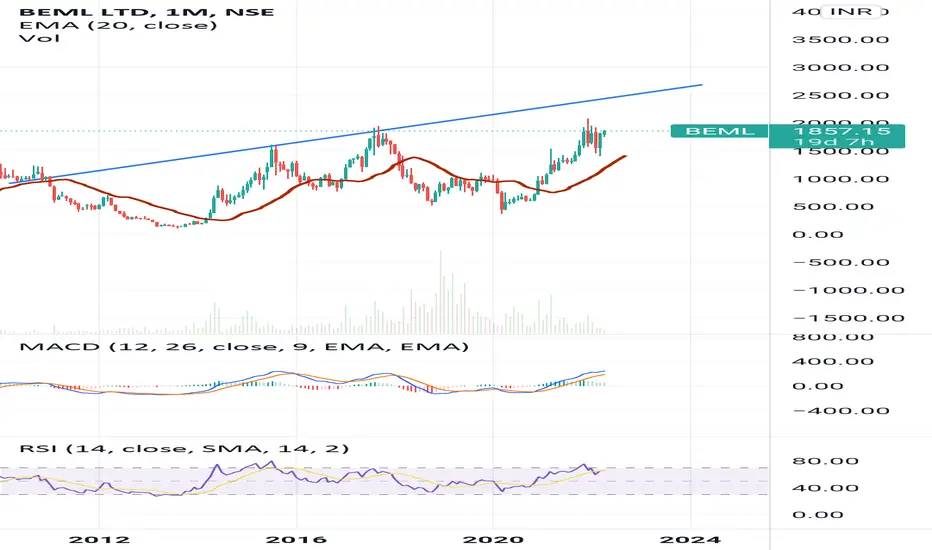The width and height of the screenshot is (932, 550).
Task: Click the −400.00 MACD axis label
Action: click(840, 411)
